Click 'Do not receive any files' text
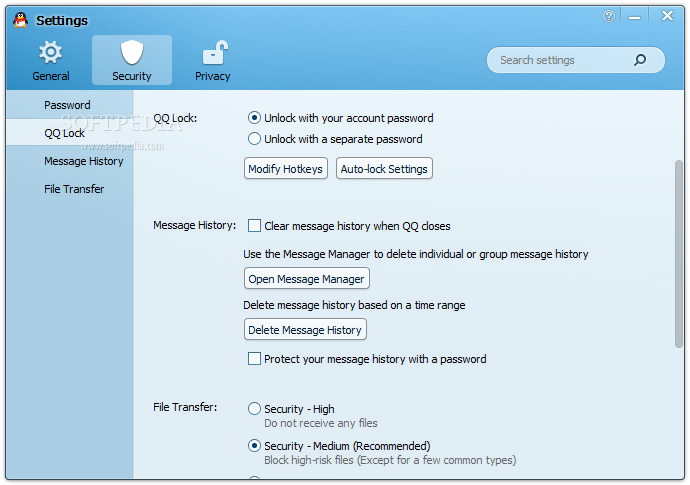The width and height of the screenshot is (690, 485). tap(320, 423)
